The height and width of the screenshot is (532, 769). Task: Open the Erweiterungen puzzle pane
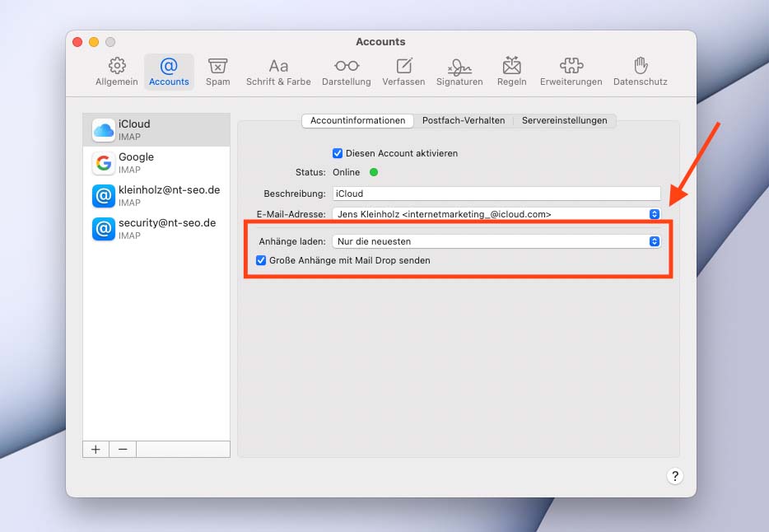[x=571, y=72]
